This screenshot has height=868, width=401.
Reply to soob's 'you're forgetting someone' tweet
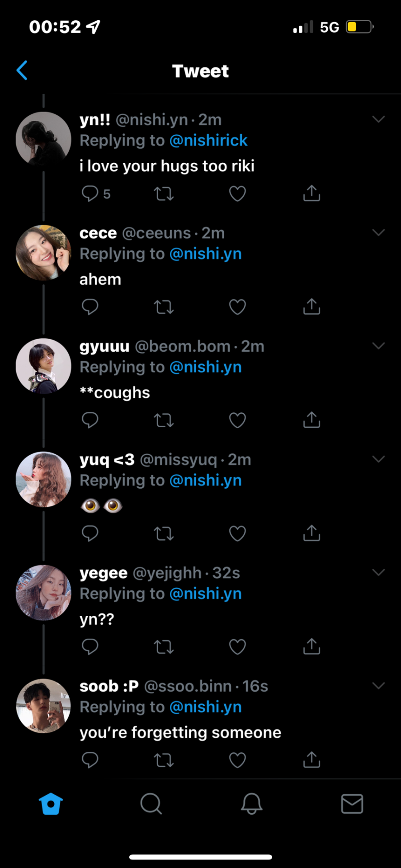tap(90, 760)
